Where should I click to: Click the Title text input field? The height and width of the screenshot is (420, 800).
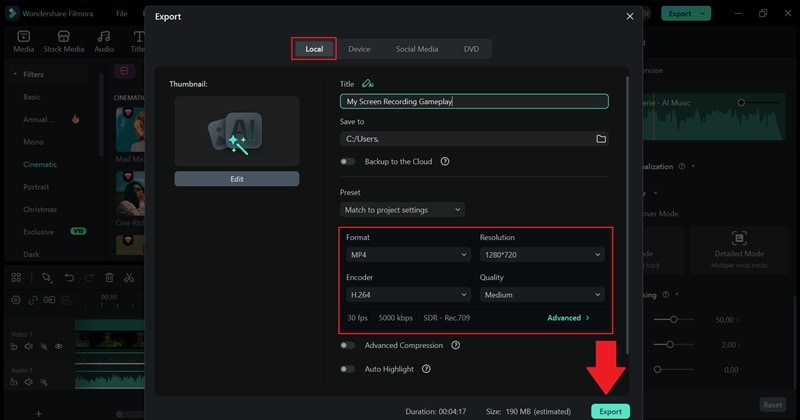pyautogui.click(x=474, y=101)
